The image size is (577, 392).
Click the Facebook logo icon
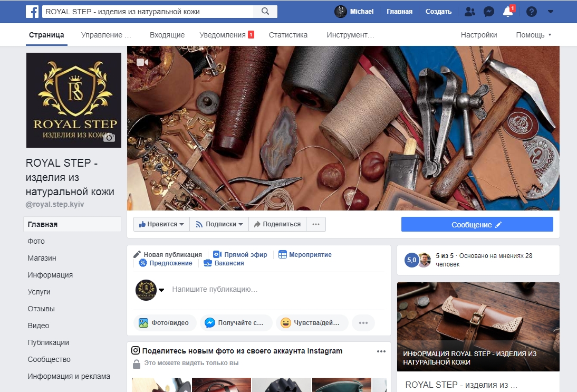(32, 12)
